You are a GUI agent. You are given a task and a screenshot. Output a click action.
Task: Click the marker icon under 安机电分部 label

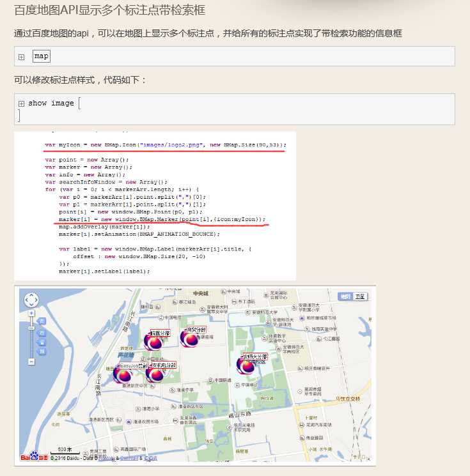(x=155, y=373)
